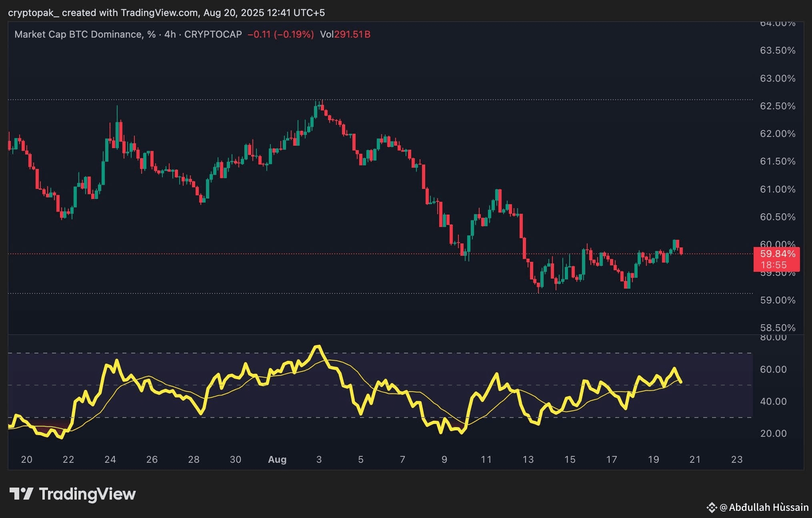Click the red 59.84% current price label

point(778,254)
